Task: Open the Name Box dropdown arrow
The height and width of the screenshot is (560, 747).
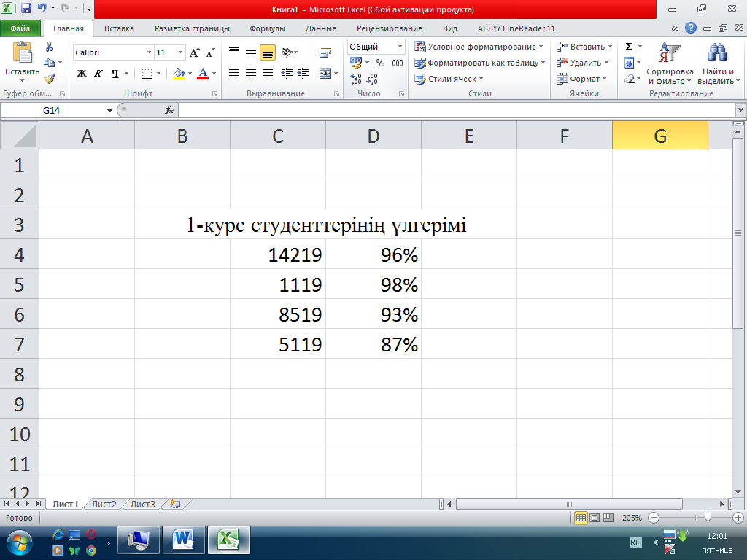Action: [x=109, y=111]
